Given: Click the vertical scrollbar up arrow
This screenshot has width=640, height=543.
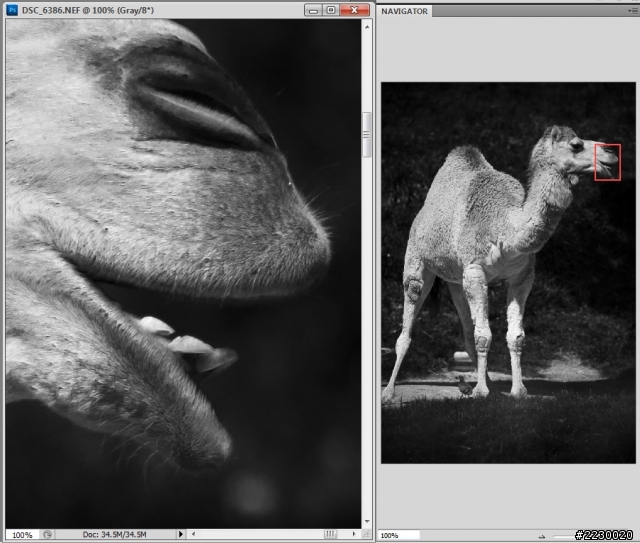Looking at the screenshot, I should (367, 27).
